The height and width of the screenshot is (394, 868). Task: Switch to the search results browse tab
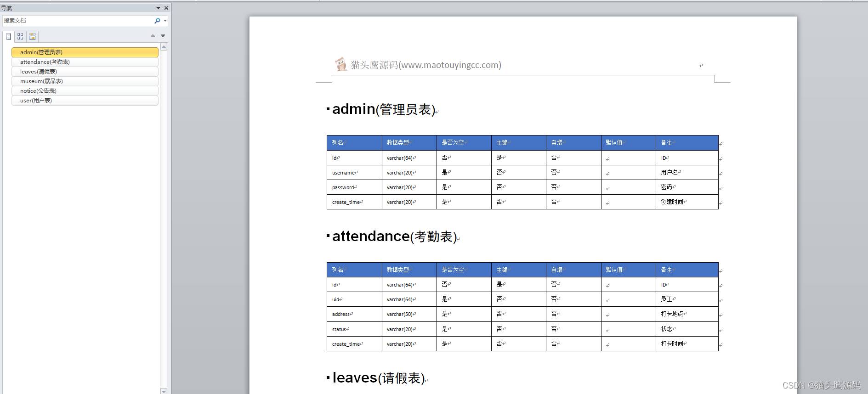32,36
